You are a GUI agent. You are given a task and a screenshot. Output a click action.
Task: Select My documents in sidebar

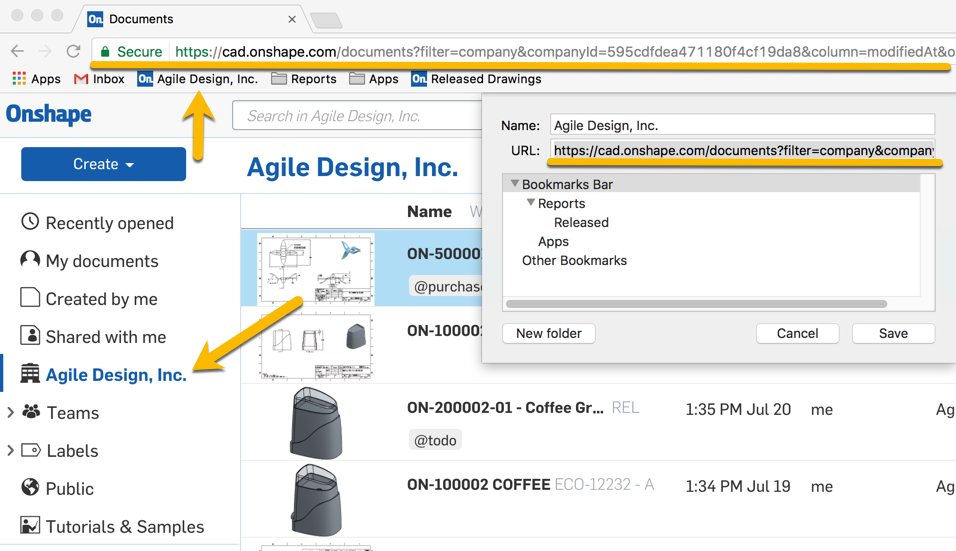click(x=90, y=261)
